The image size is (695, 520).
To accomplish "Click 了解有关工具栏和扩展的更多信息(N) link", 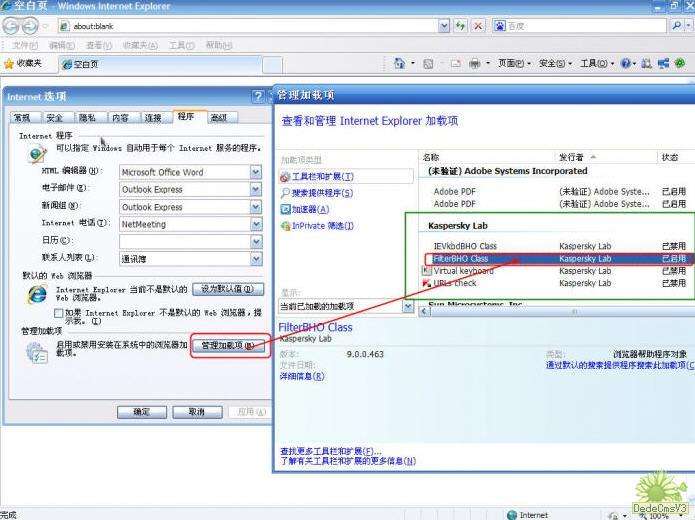I will [x=348, y=461].
